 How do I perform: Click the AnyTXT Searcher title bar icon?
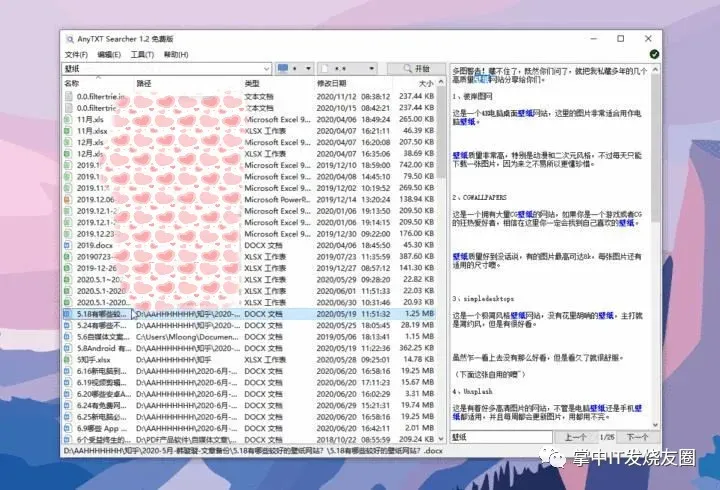coord(70,39)
